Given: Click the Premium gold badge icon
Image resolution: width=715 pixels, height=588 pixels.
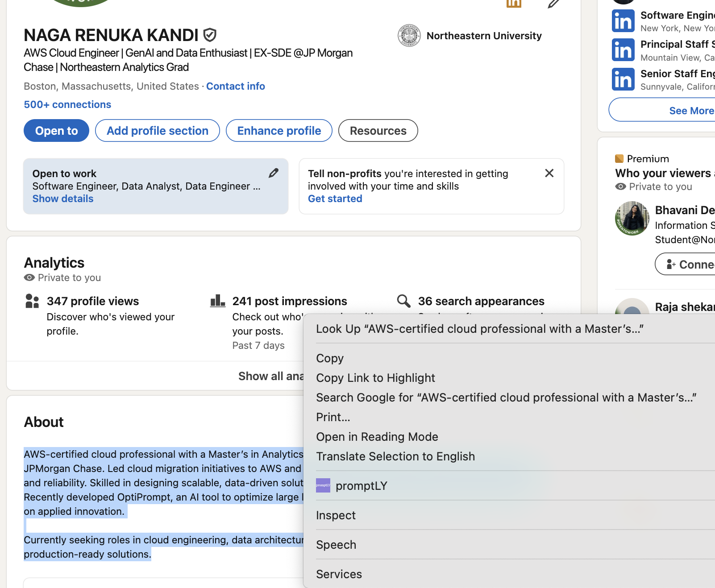Looking at the screenshot, I should pos(619,159).
